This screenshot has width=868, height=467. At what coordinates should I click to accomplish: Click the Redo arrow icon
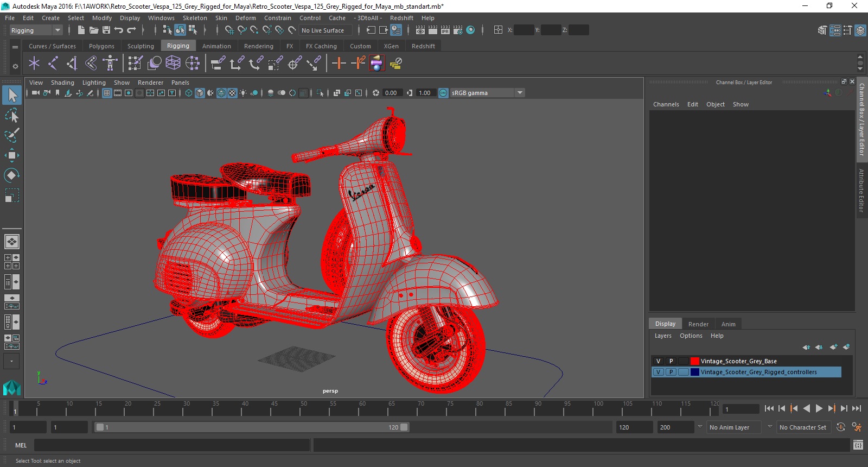[x=131, y=30]
